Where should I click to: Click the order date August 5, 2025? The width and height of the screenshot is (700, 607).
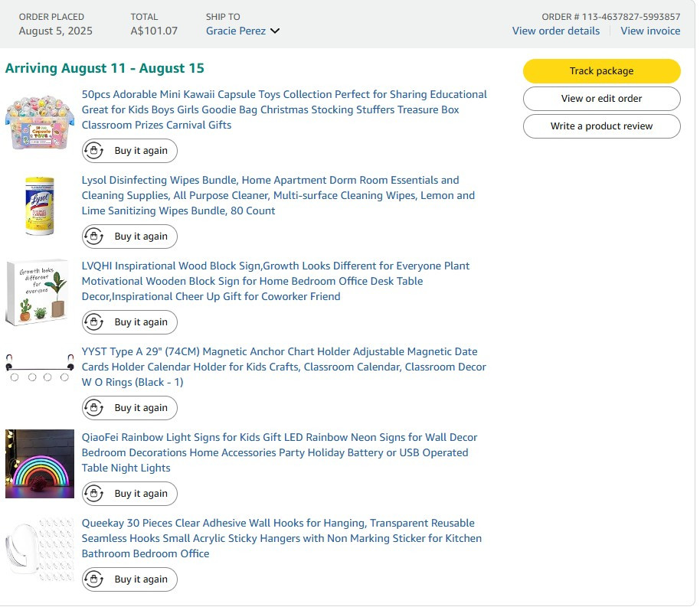point(55,31)
